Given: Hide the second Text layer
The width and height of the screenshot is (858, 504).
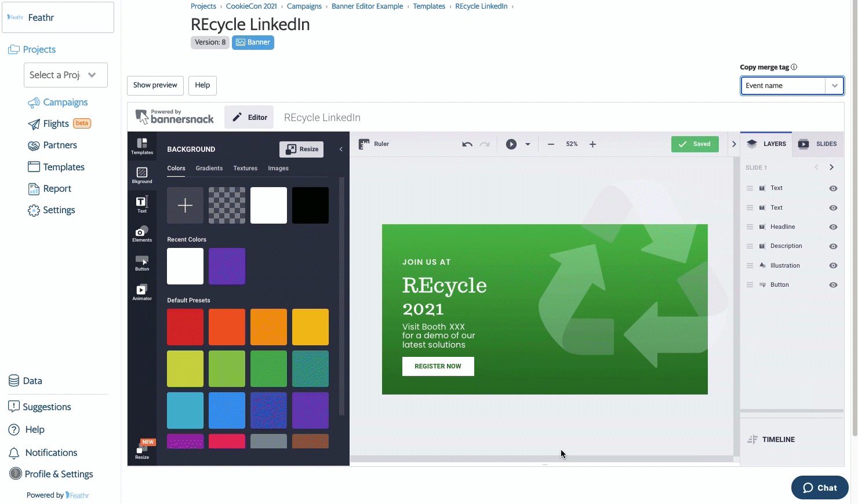Looking at the screenshot, I should (x=833, y=208).
